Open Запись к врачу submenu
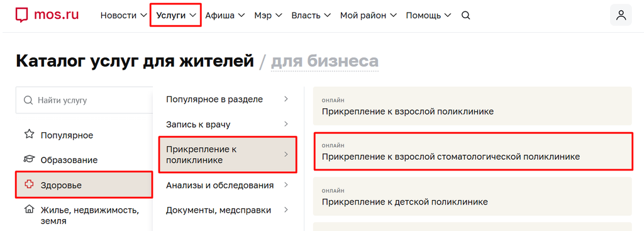The image size is (644, 231). [228, 124]
